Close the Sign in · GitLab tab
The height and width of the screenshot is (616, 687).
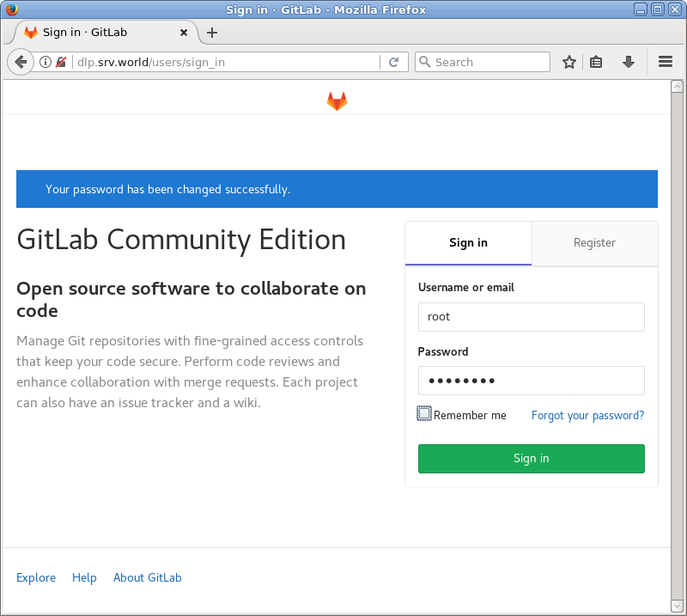tap(184, 33)
